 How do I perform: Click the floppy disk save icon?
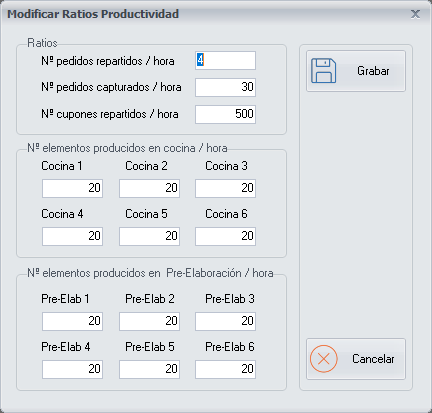[323, 71]
